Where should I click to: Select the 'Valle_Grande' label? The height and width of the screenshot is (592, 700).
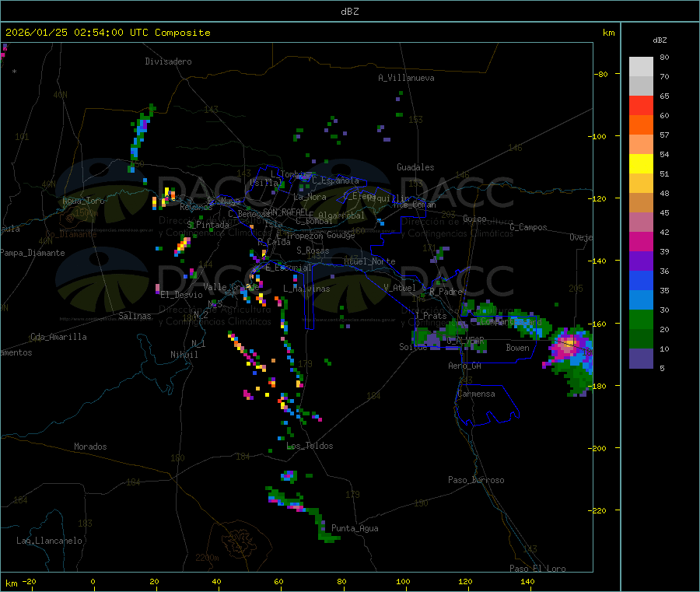tap(231, 286)
